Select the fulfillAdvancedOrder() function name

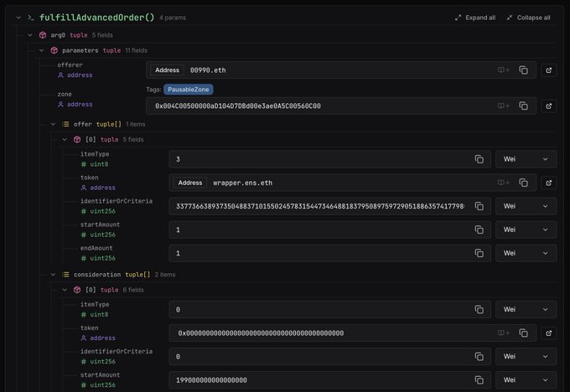tap(96, 18)
